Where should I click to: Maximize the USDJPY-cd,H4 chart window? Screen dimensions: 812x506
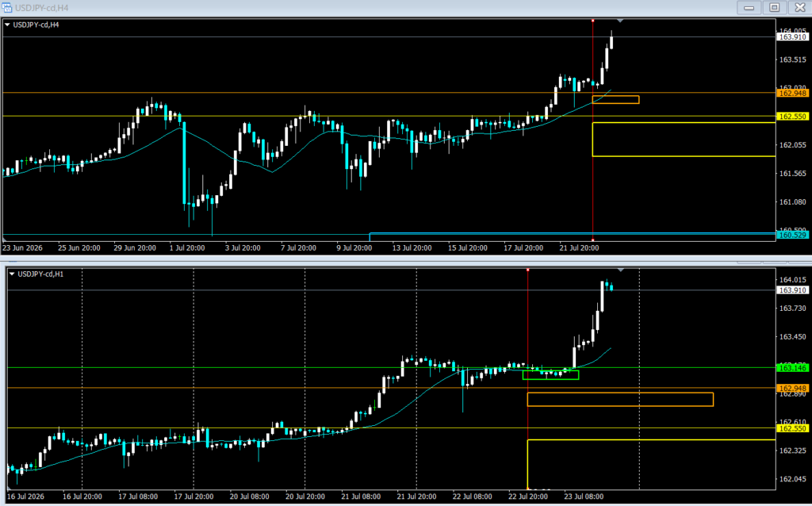point(774,7)
